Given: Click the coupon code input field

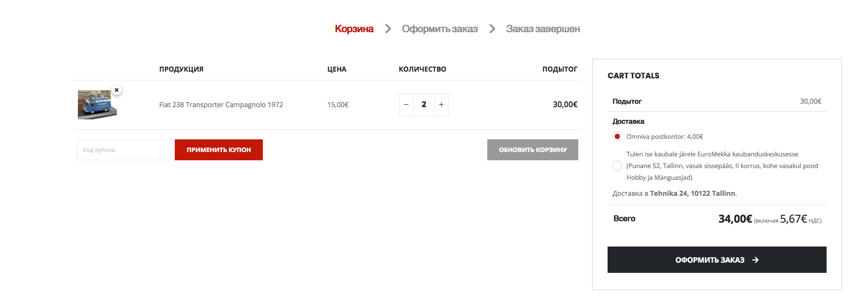Looking at the screenshot, I should 125,150.
